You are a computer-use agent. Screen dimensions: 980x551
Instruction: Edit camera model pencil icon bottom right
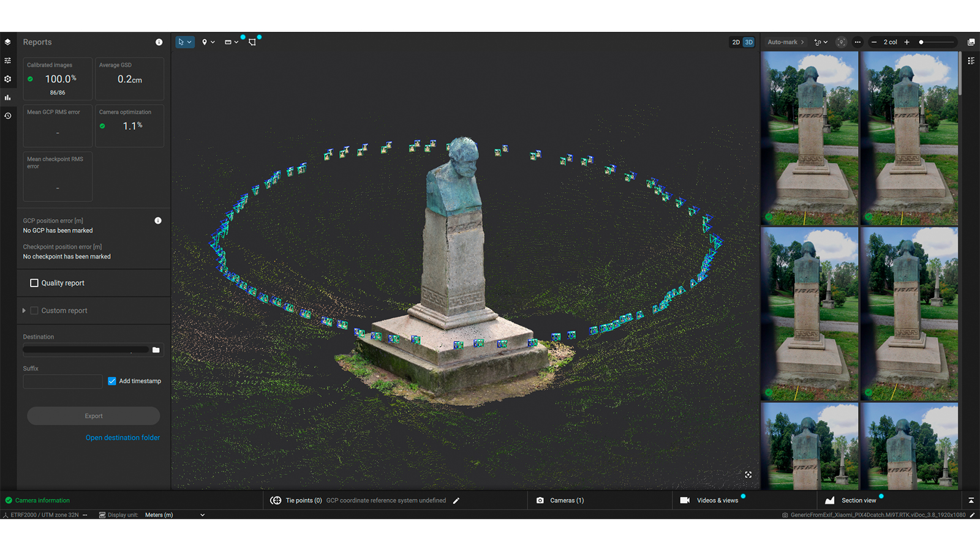click(x=972, y=515)
